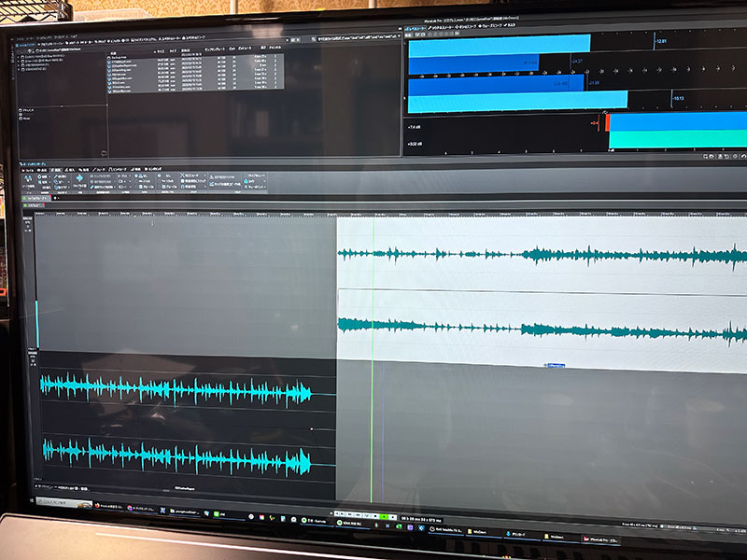Click the Windows taskbar search box
This screenshot has height=560, width=747.
pyautogui.click(x=64, y=503)
